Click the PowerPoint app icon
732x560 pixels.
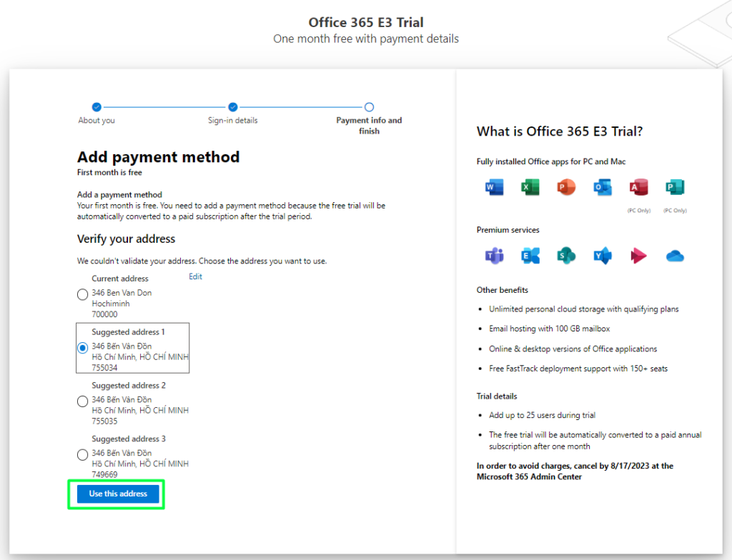(566, 188)
